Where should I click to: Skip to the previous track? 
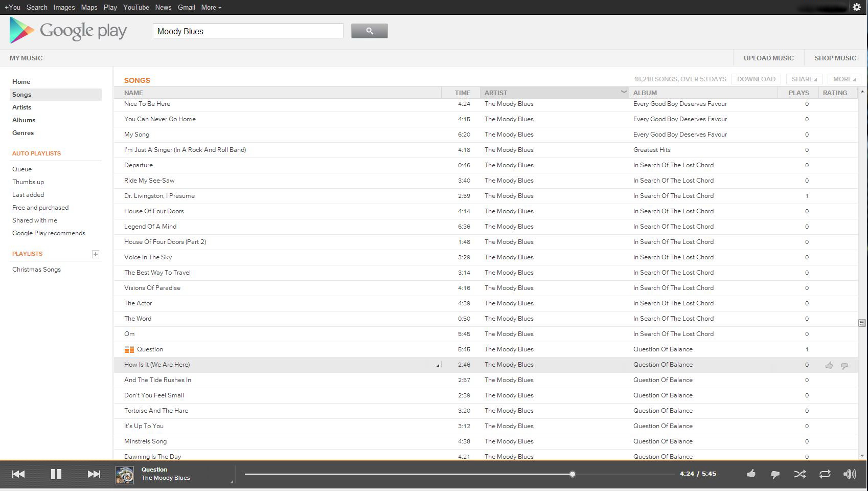pyautogui.click(x=18, y=474)
